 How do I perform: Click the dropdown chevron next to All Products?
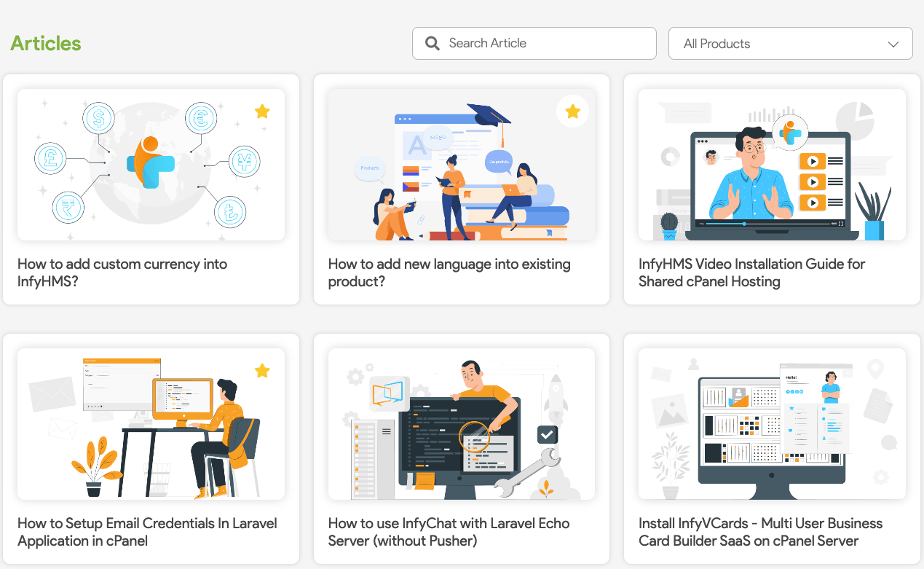(x=893, y=44)
